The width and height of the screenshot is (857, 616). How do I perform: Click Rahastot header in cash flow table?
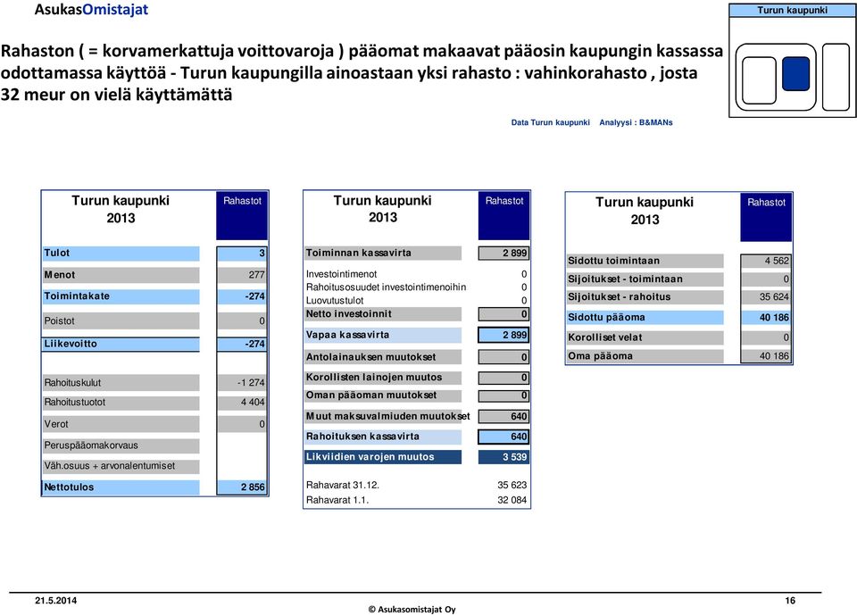503,215
